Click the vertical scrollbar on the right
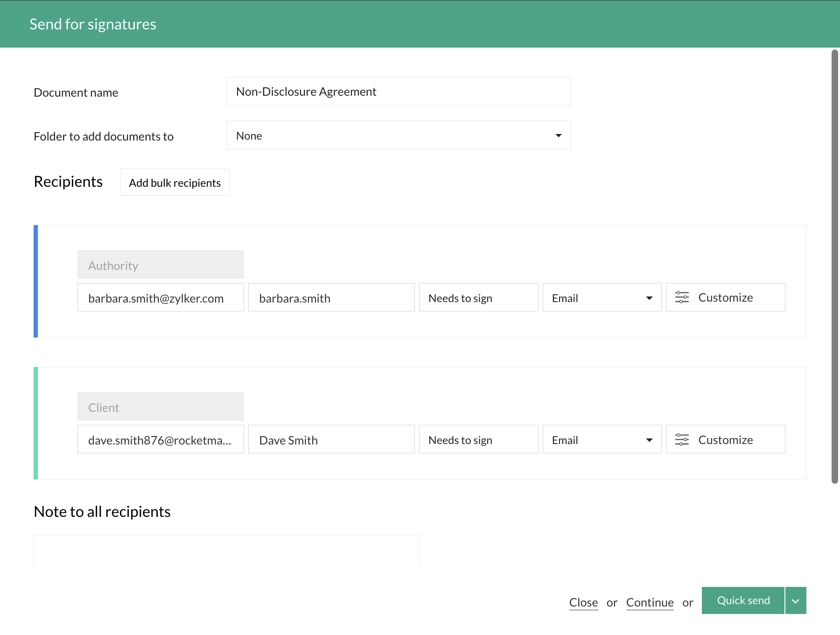This screenshot has width=840, height=635. 834,266
